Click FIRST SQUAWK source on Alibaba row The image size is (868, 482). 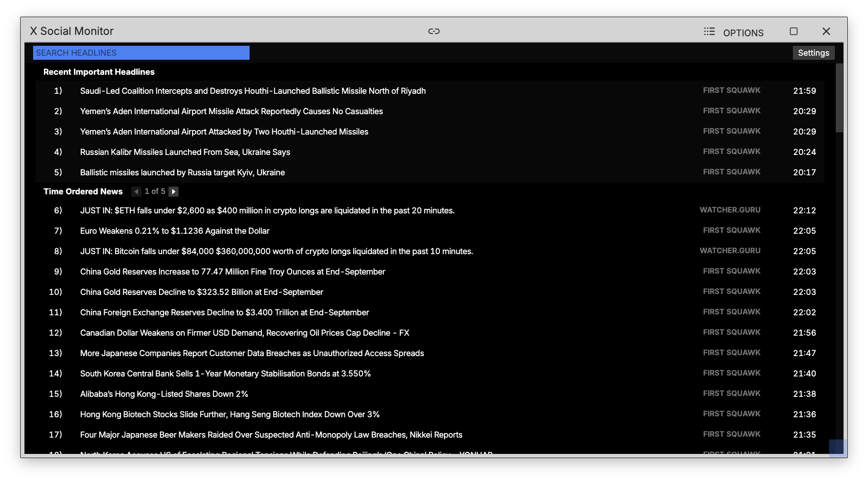point(732,394)
